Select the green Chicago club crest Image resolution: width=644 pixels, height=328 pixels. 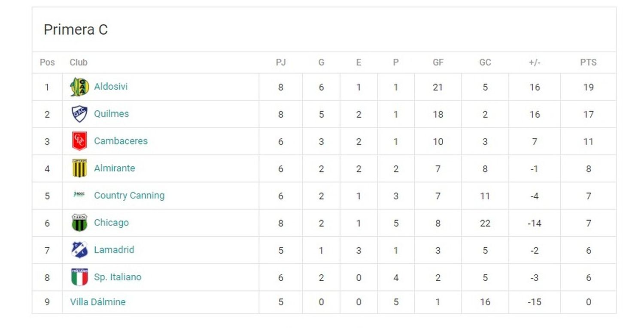click(79, 223)
